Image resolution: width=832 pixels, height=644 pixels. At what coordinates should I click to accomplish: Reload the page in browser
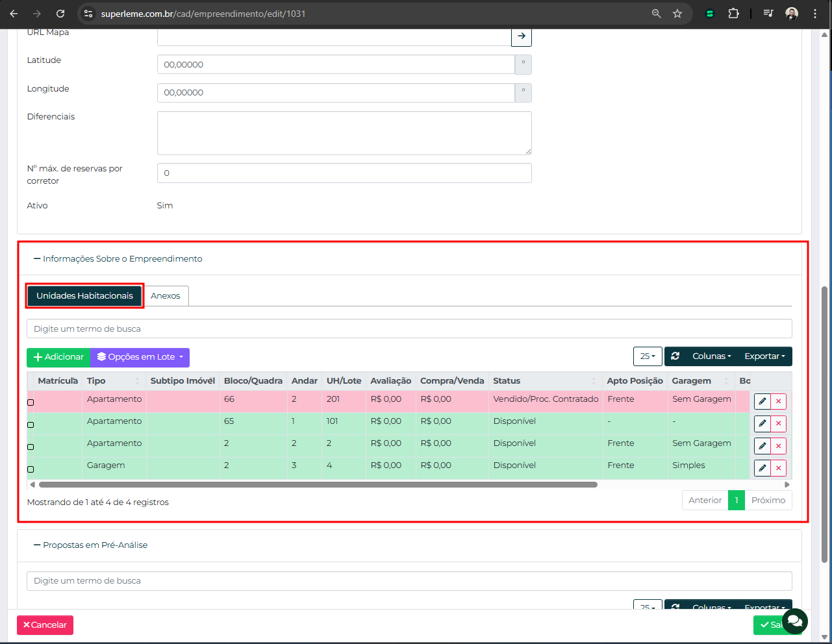pos(60,14)
